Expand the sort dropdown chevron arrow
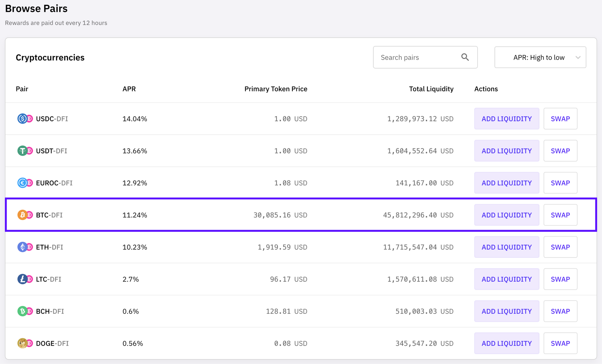Screen dimensions: 602x364 click(x=578, y=58)
